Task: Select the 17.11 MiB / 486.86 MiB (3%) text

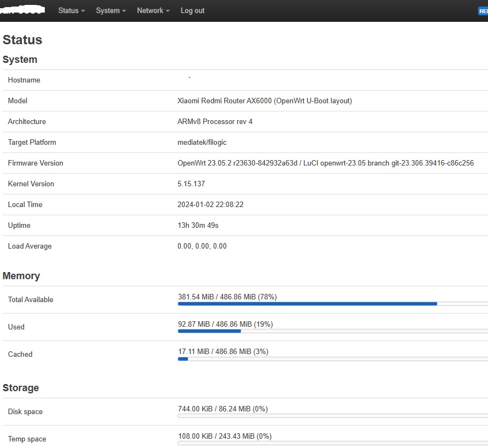Action: (223, 351)
